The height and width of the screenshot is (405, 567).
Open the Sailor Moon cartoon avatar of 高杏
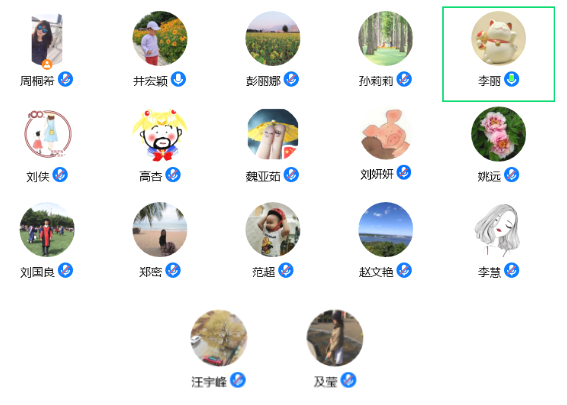click(x=160, y=134)
